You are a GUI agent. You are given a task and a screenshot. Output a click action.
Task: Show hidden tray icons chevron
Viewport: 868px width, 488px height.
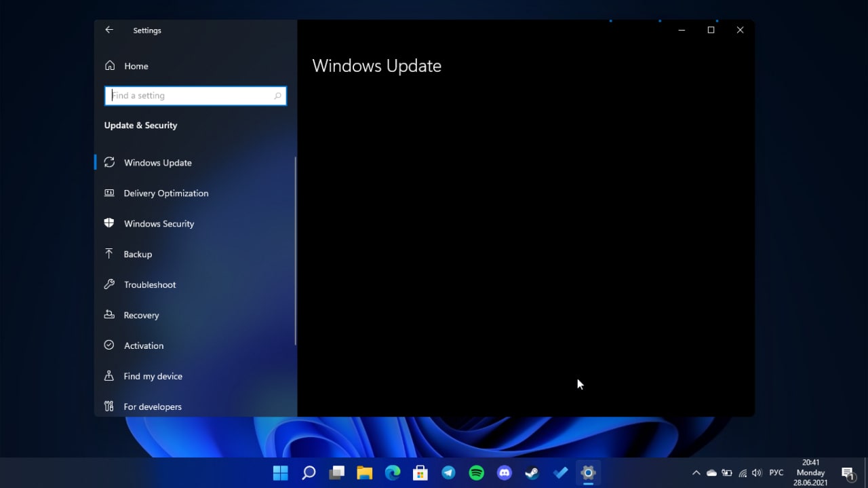click(x=696, y=473)
